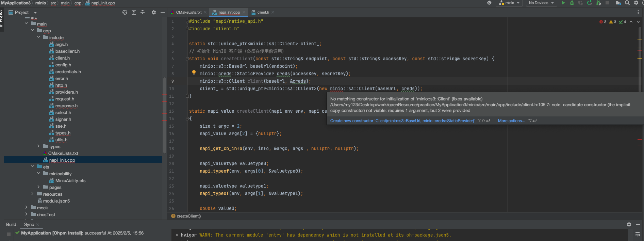The width and height of the screenshot is (644, 241).
Task: Collapse the minioability folder
Action: tap(39, 173)
